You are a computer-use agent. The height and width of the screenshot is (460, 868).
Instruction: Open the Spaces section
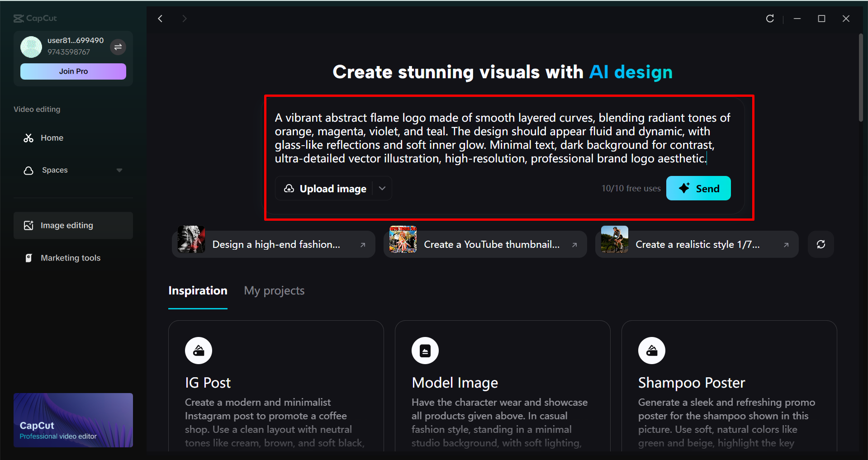pos(73,171)
